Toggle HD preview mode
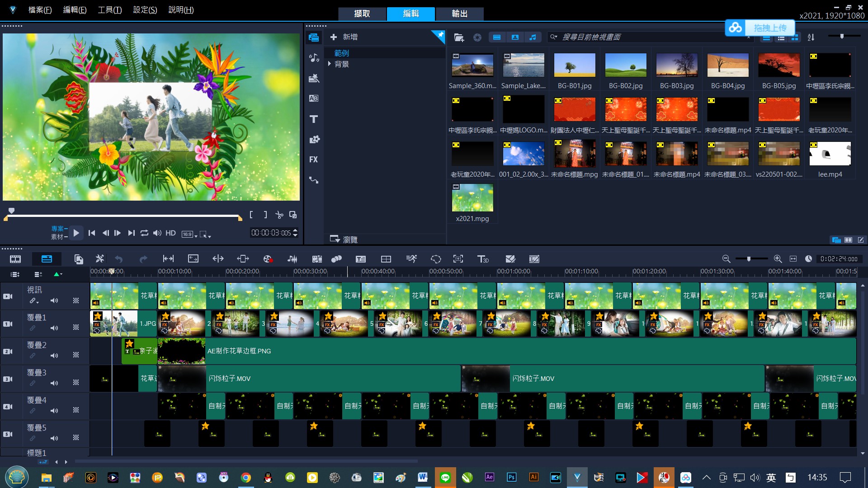This screenshot has height=488, width=868. (170, 233)
